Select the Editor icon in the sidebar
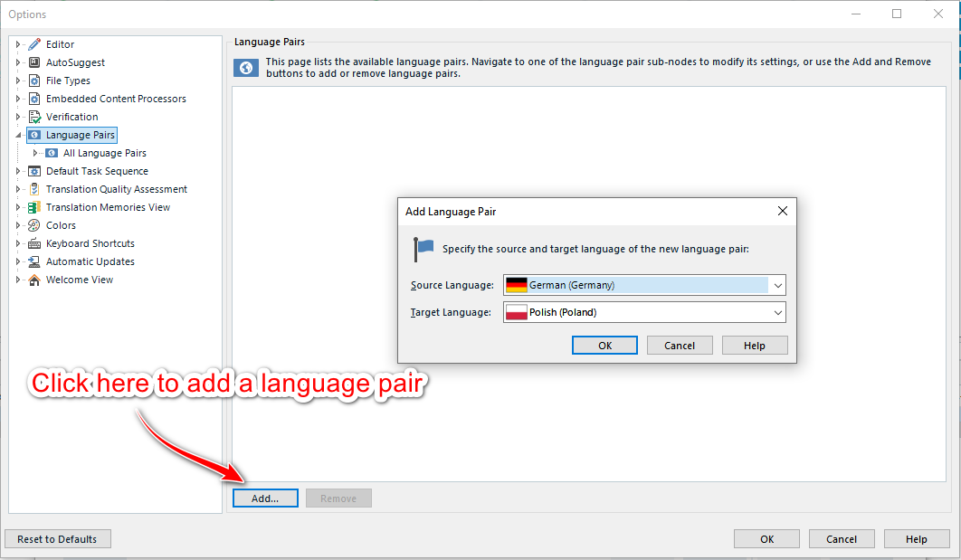Screen dimensions: 961x560 tap(33, 43)
